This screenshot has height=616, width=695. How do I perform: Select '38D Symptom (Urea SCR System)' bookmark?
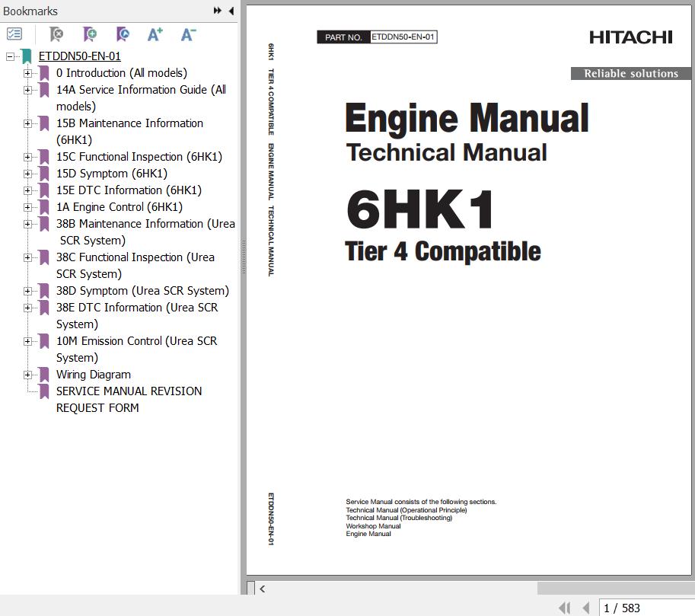pyautogui.click(x=142, y=291)
